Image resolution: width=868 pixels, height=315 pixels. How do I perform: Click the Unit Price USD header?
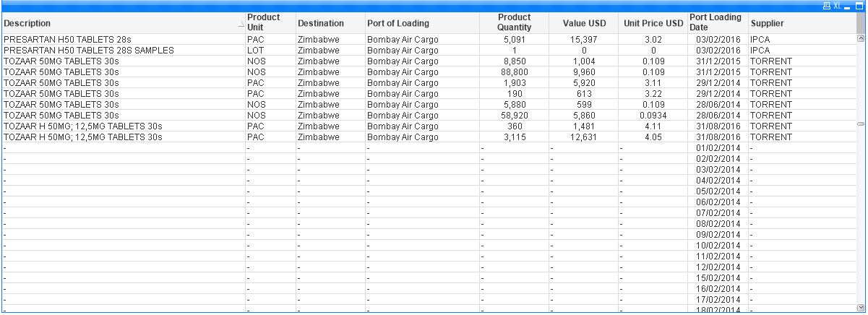[x=653, y=23]
